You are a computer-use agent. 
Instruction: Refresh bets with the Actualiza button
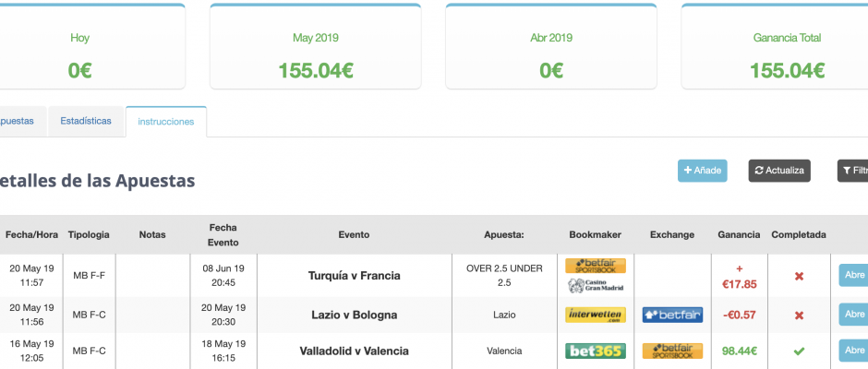pyautogui.click(x=779, y=171)
